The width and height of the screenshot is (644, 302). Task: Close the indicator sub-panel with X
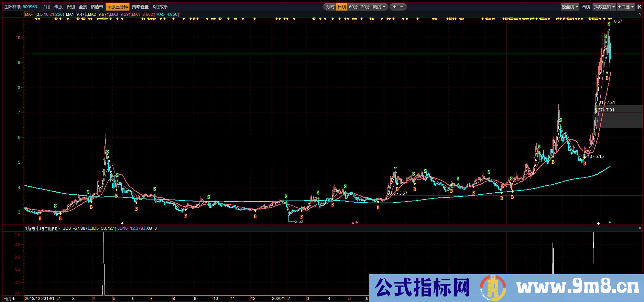(x=640, y=228)
